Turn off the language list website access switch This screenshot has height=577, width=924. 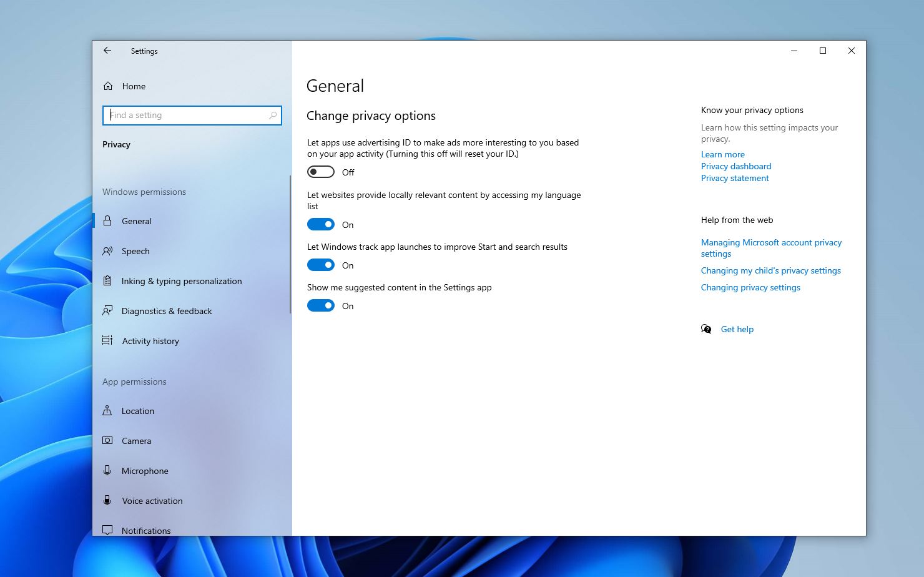(321, 224)
